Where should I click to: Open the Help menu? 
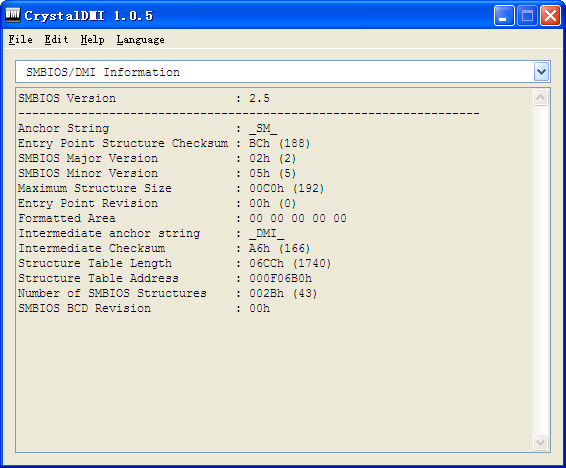(92, 39)
